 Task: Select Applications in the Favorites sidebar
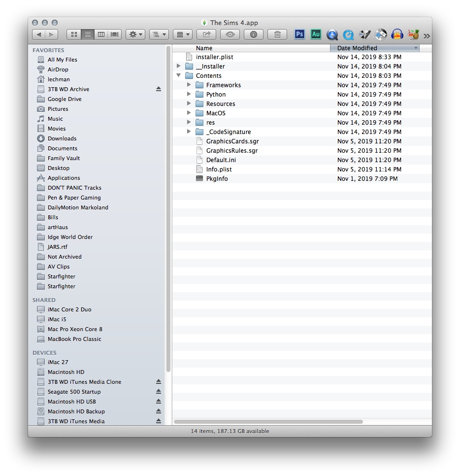coord(64,178)
